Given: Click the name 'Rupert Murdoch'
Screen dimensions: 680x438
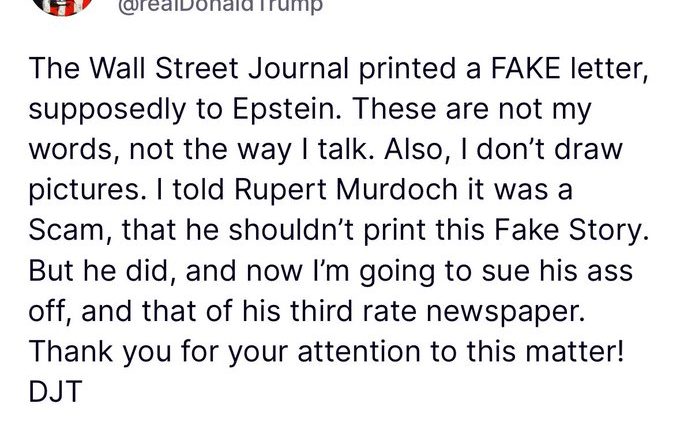Looking at the screenshot, I should point(346,191).
